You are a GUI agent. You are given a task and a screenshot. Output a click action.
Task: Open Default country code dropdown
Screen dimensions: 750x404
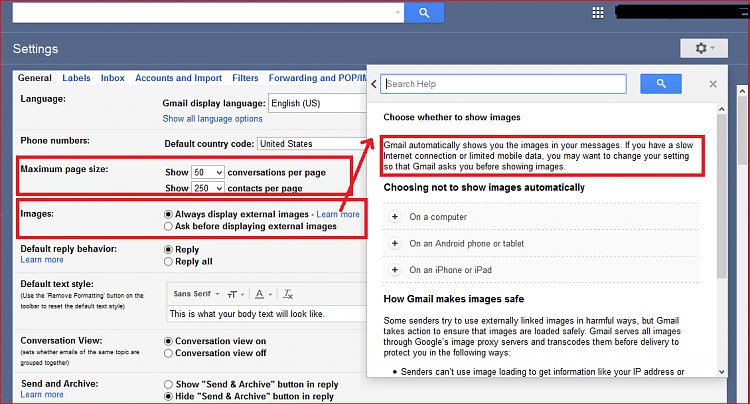click(312, 143)
